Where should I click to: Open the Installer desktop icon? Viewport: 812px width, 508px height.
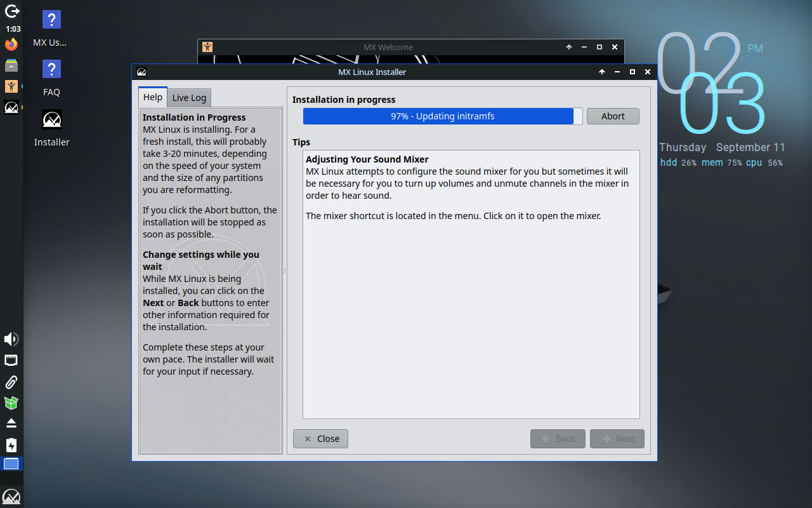tap(51, 128)
